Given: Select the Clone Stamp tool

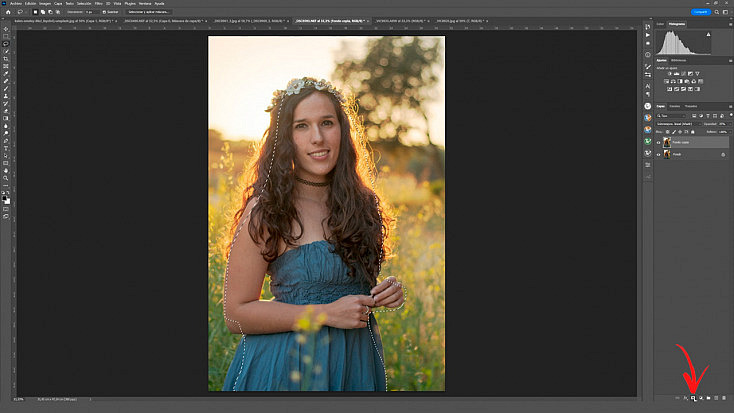Looking at the screenshot, I should [6, 96].
